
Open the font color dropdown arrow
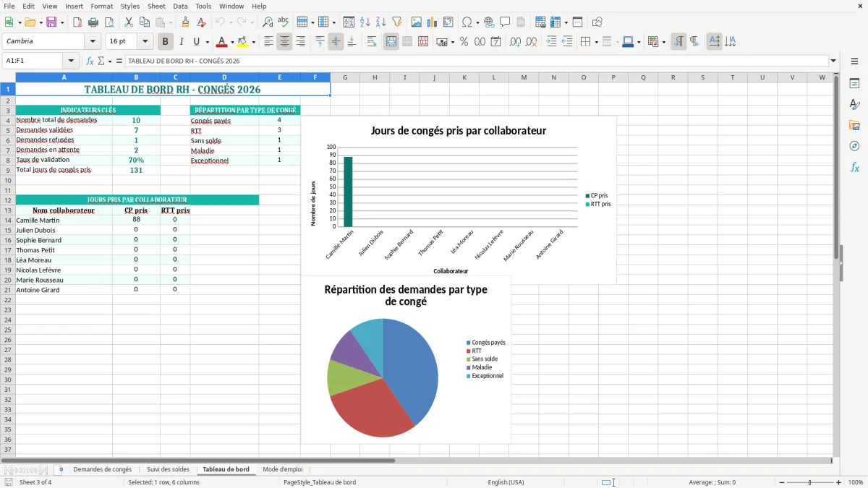232,42
